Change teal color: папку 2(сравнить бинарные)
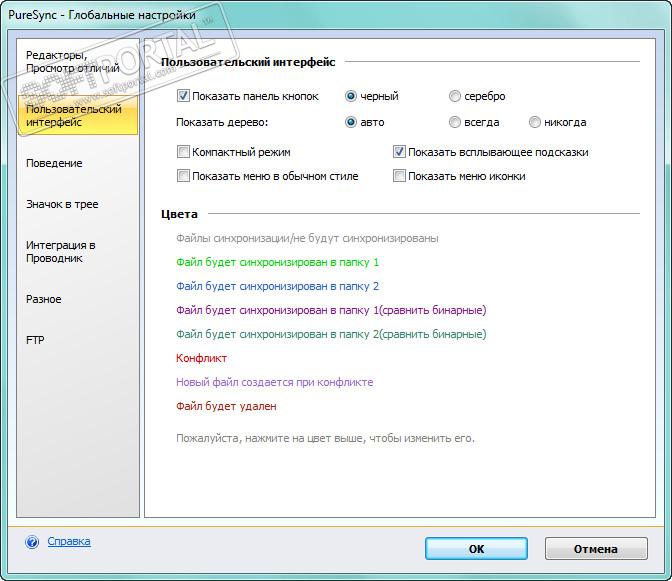672x581 pixels. pyautogui.click(x=331, y=334)
